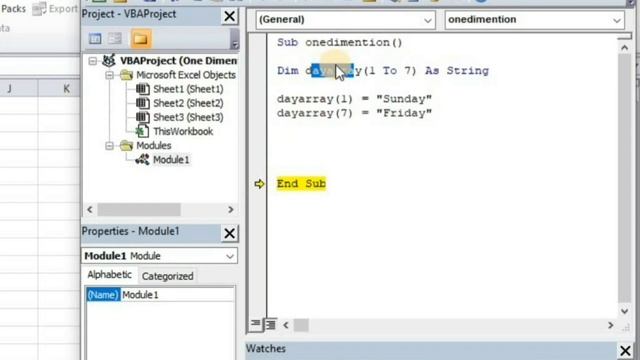Click the Procedure View button
The height and width of the screenshot is (360, 640).
[x=255, y=324]
